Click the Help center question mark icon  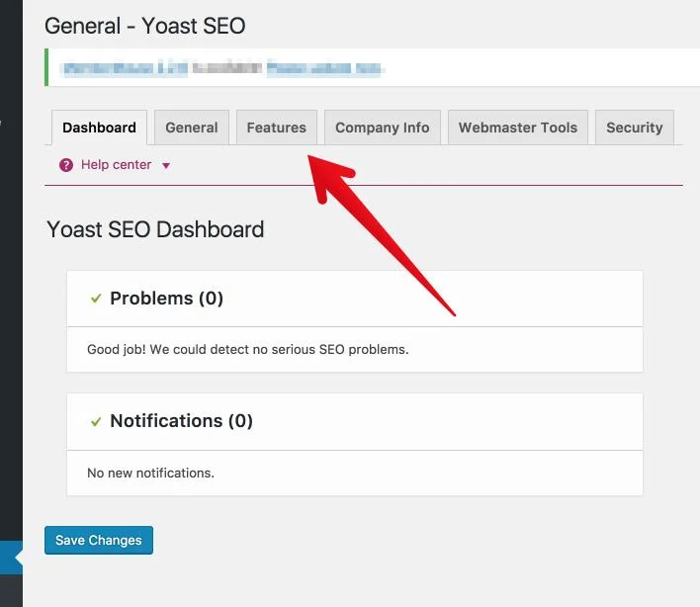66,165
